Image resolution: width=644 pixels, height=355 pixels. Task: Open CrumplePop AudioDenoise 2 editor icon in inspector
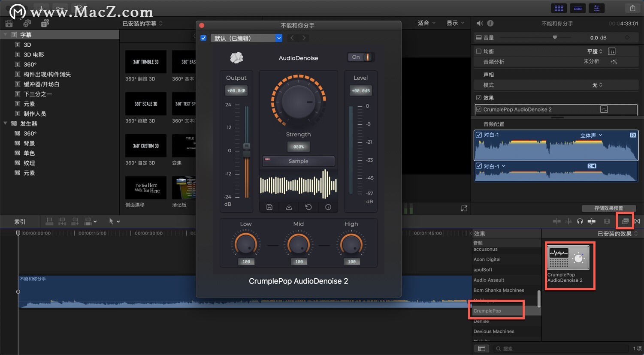pyautogui.click(x=604, y=109)
